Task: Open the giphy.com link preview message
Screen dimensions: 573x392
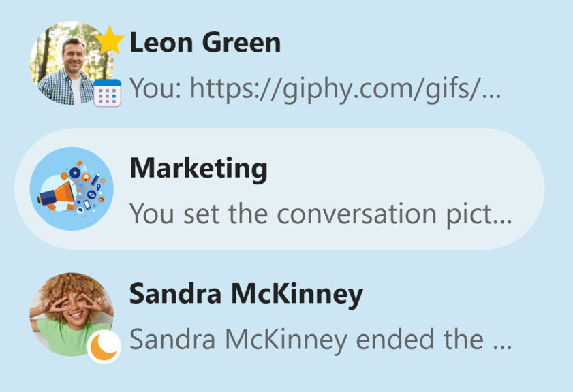Action: coord(315,88)
